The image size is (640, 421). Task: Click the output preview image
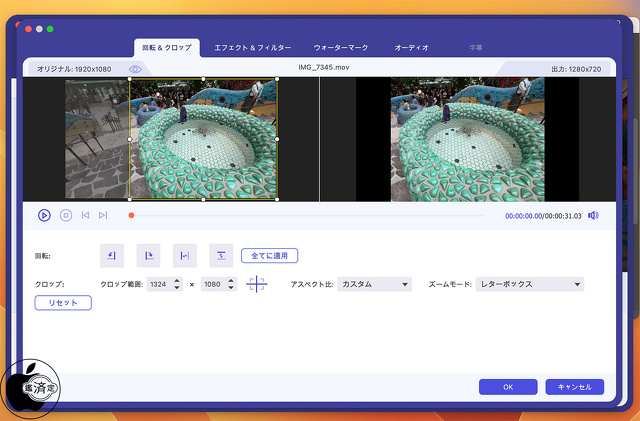pyautogui.click(x=468, y=139)
